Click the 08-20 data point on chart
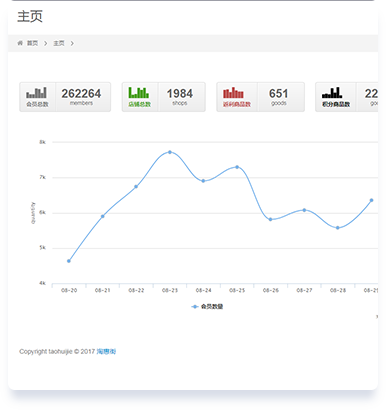Screen dimensions: 386x410 click(69, 261)
